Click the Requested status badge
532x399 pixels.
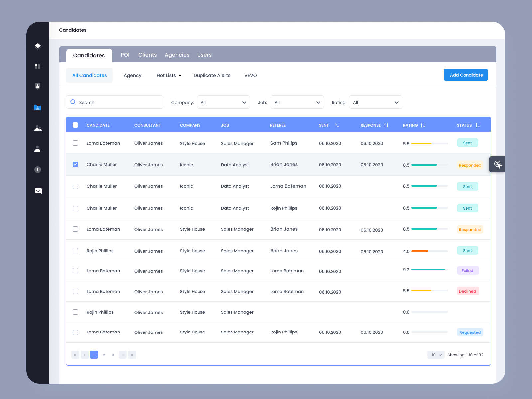point(470,332)
